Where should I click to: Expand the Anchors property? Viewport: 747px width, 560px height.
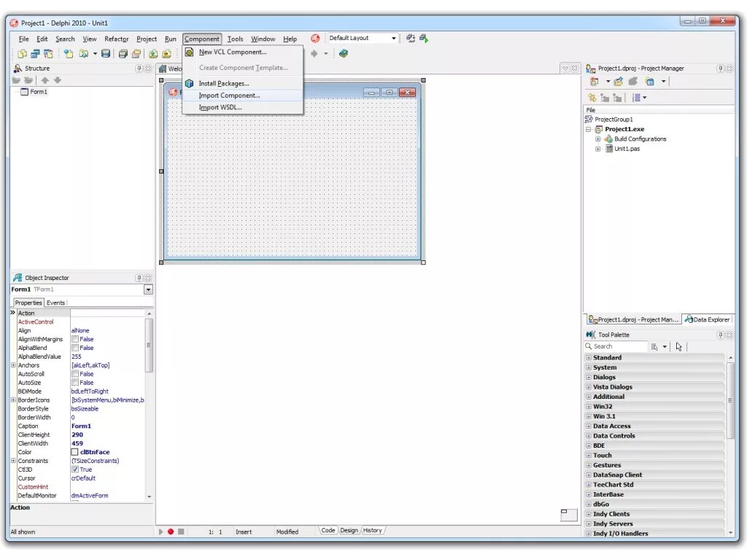click(x=13, y=365)
